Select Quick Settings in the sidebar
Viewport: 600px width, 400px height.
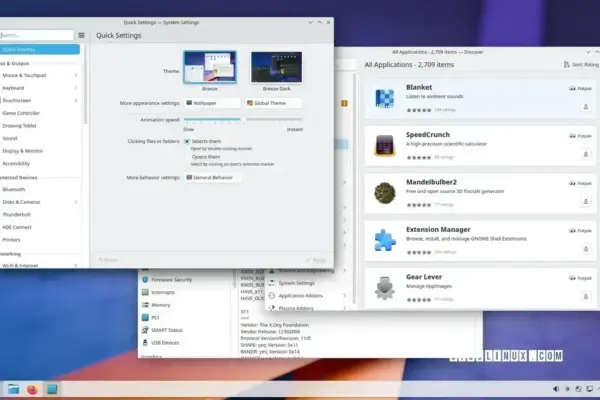(40, 49)
